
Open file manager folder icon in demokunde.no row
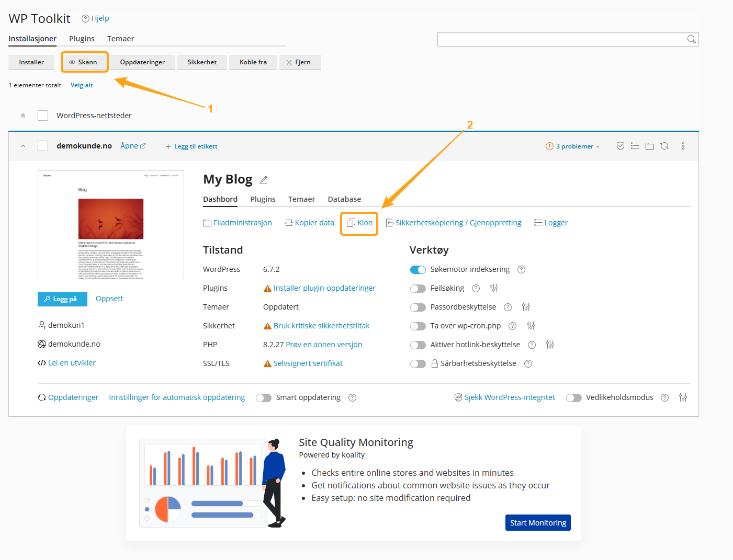pyautogui.click(x=650, y=146)
